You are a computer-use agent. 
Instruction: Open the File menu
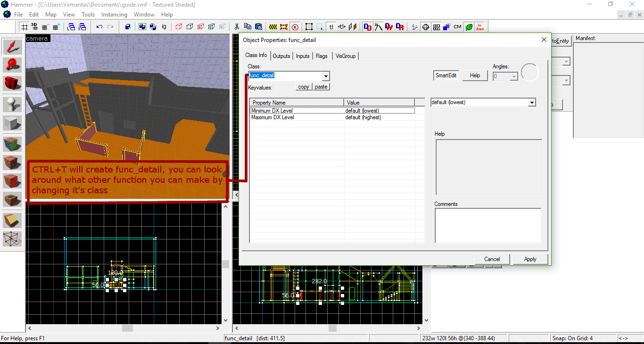pos(18,15)
